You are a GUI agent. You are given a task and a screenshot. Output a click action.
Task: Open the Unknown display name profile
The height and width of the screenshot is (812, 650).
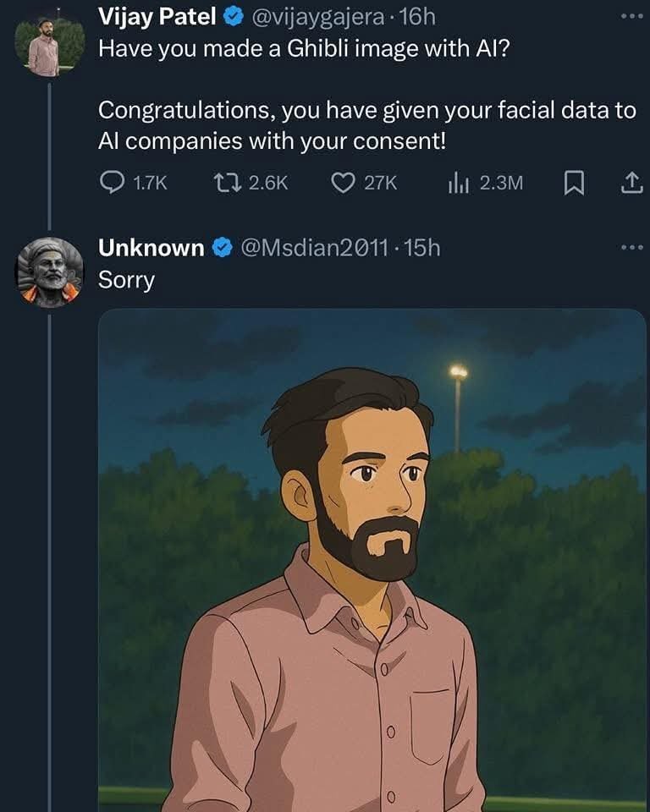pos(151,248)
